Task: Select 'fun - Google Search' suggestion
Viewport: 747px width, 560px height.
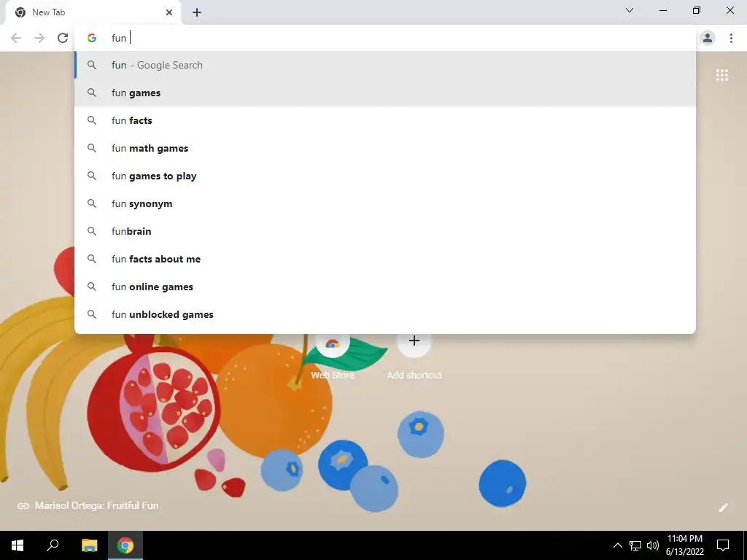Action: (385, 65)
